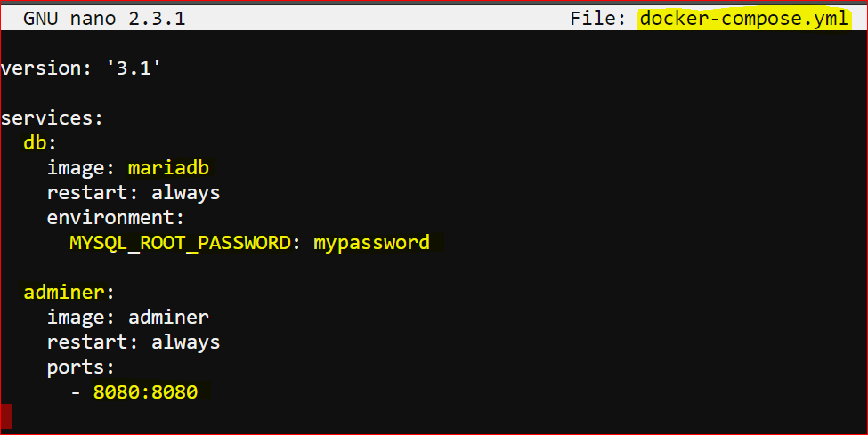
Task: Click the docker-compose.yml file name in header
Action: (743, 19)
